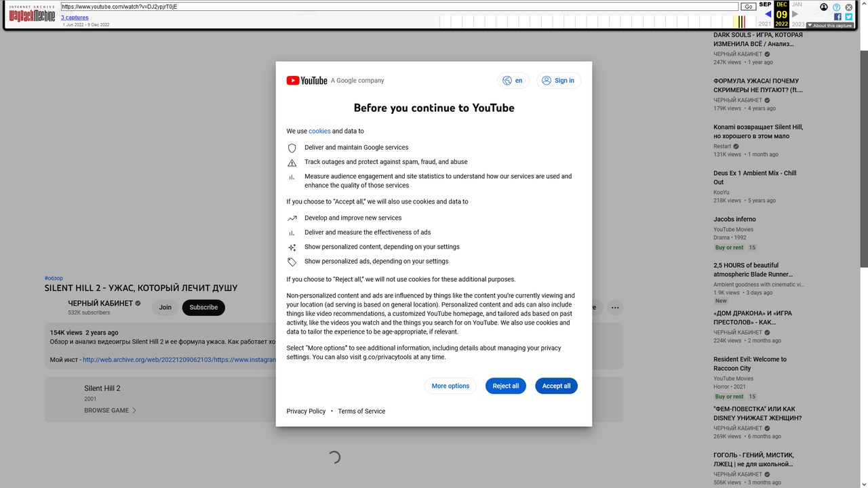Open the 3 captures link
This screenshot has width=868, height=488.
75,18
